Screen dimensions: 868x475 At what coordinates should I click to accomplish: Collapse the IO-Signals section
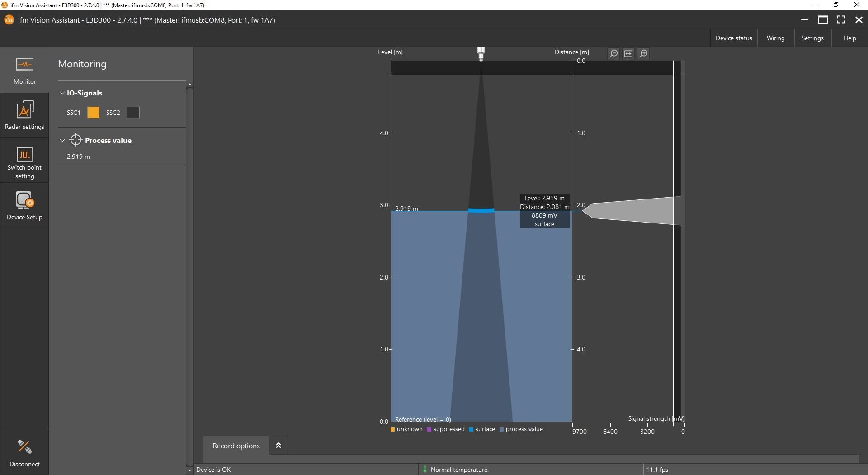[x=62, y=93]
